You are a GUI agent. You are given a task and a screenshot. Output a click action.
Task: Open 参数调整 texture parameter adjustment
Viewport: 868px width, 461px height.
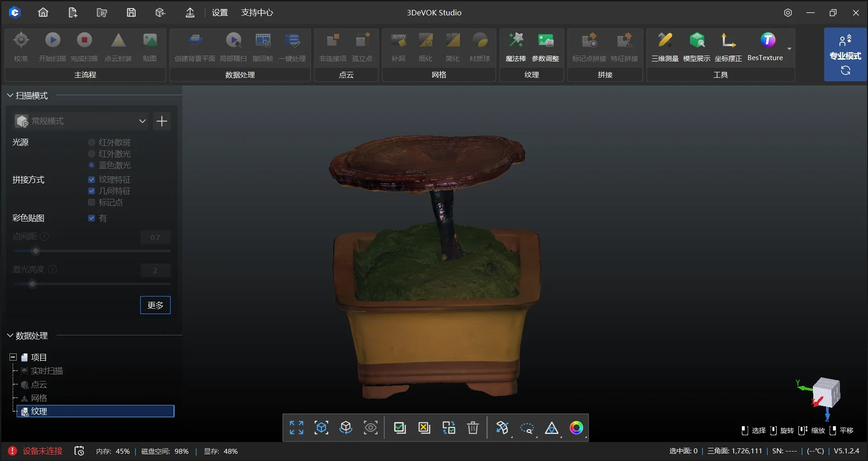pyautogui.click(x=545, y=47)
